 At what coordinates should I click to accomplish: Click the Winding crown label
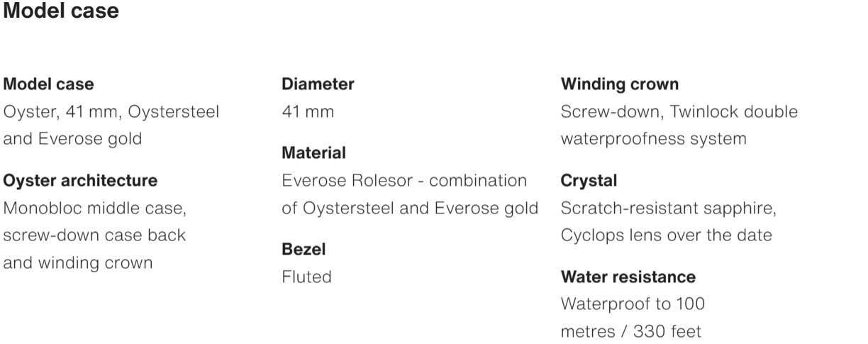(x=619, y=84)
